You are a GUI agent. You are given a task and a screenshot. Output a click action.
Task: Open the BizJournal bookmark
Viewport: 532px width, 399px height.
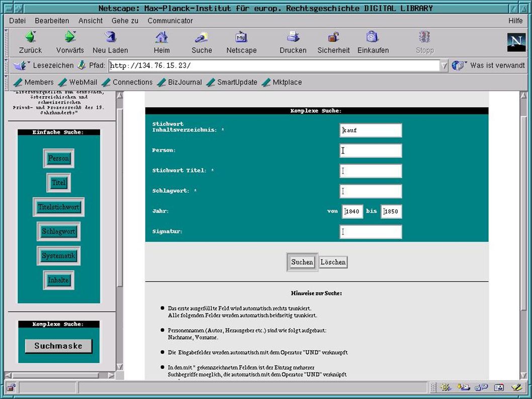tap(180, 82)
